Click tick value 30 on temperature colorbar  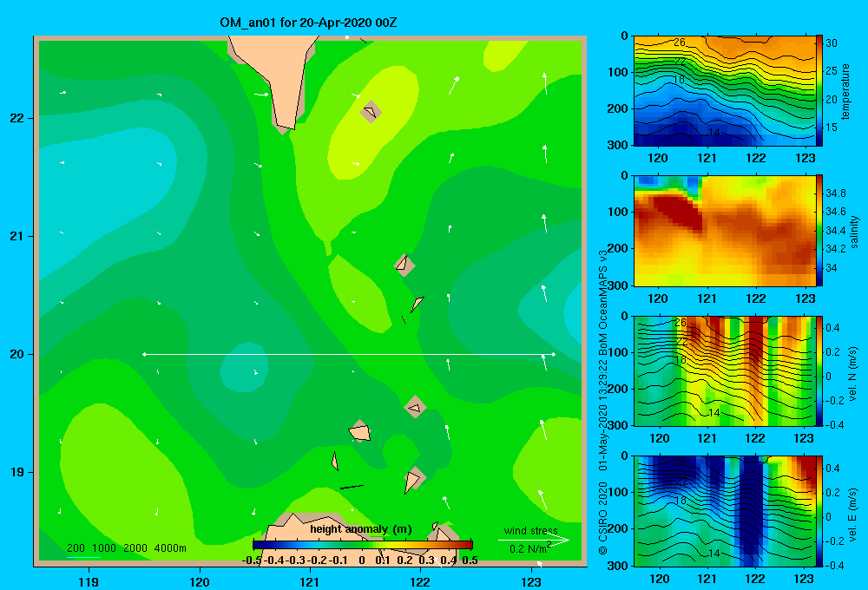click(832, 43)
